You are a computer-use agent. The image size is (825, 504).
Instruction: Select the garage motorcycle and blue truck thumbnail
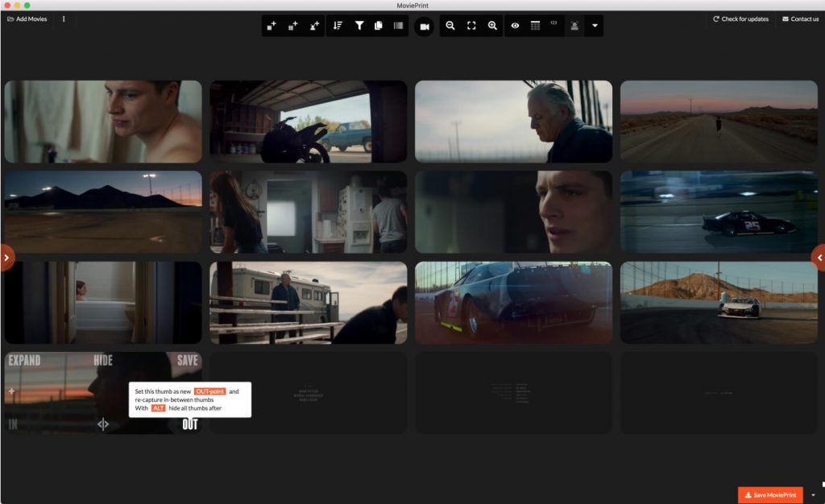click(309, 122)
